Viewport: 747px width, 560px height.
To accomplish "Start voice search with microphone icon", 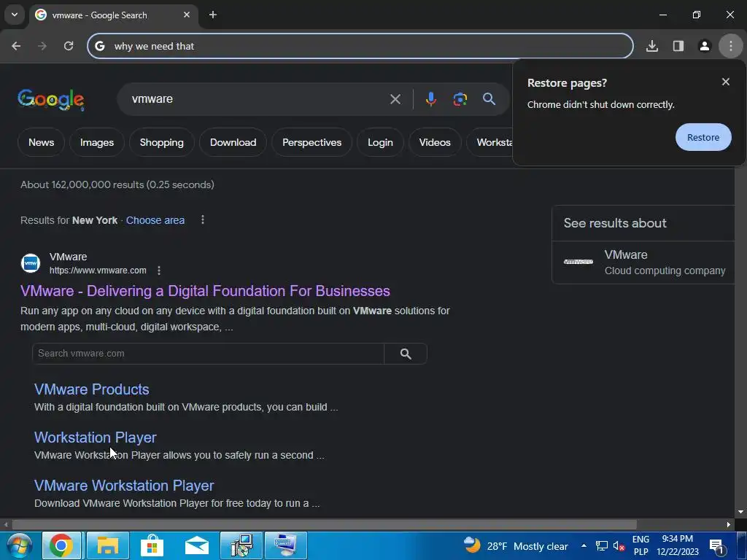I will [430, 99].
